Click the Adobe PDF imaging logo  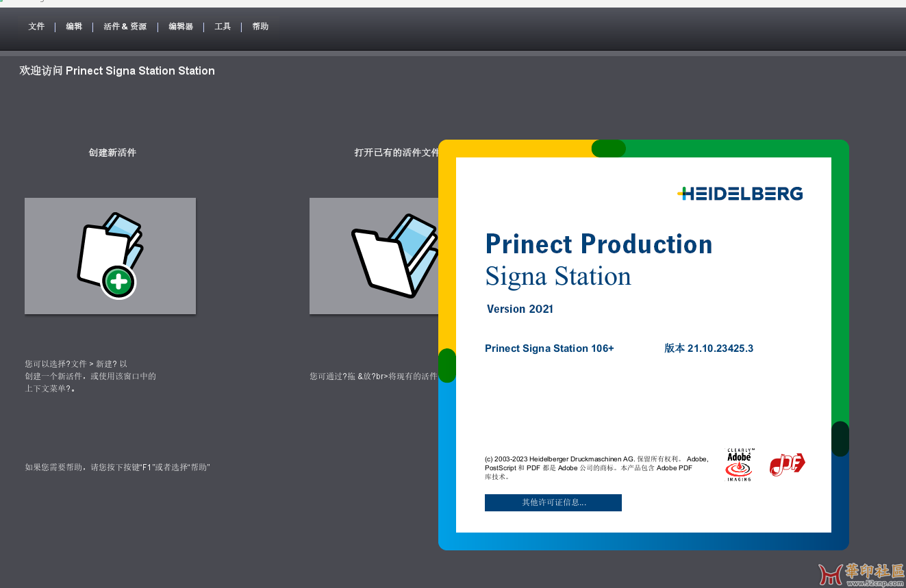[x=739, y=465]
